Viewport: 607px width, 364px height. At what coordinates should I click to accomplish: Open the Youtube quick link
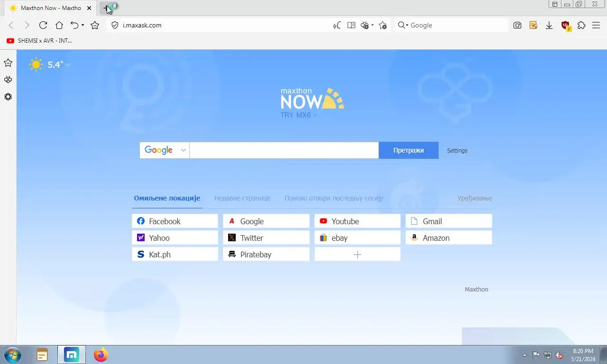(x=358, y=221)
